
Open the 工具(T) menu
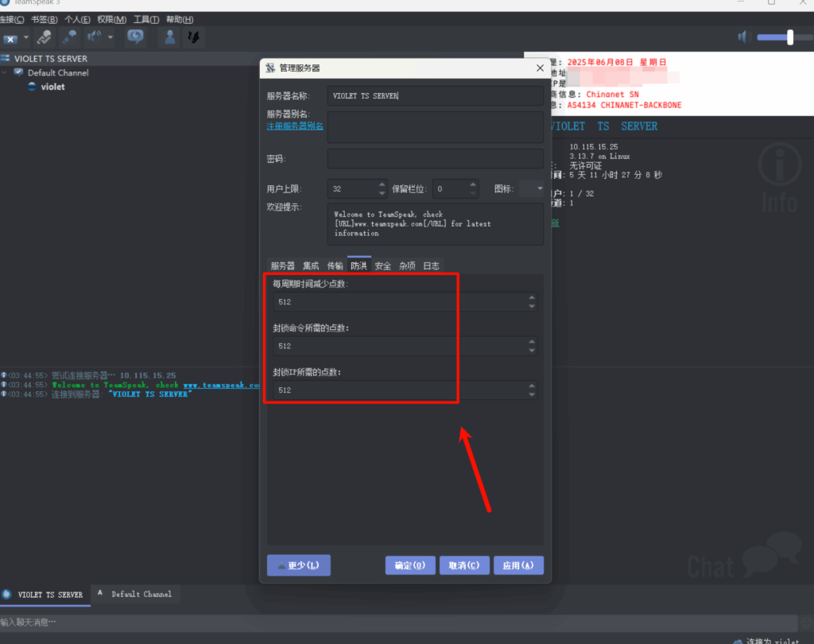pos(146,19)
